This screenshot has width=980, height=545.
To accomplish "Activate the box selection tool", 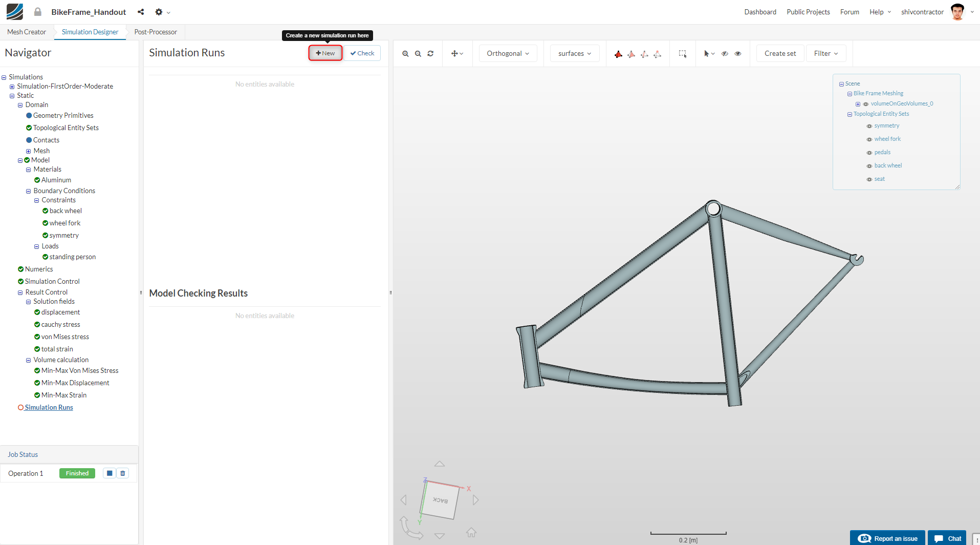I will [x=683, y=53].
